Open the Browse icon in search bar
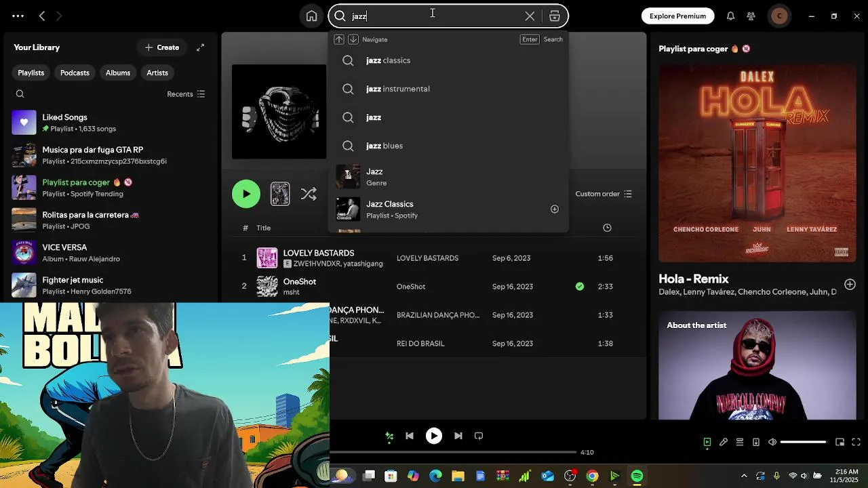The height and width of the screenshot is (488, 868). tap(555, 16)
